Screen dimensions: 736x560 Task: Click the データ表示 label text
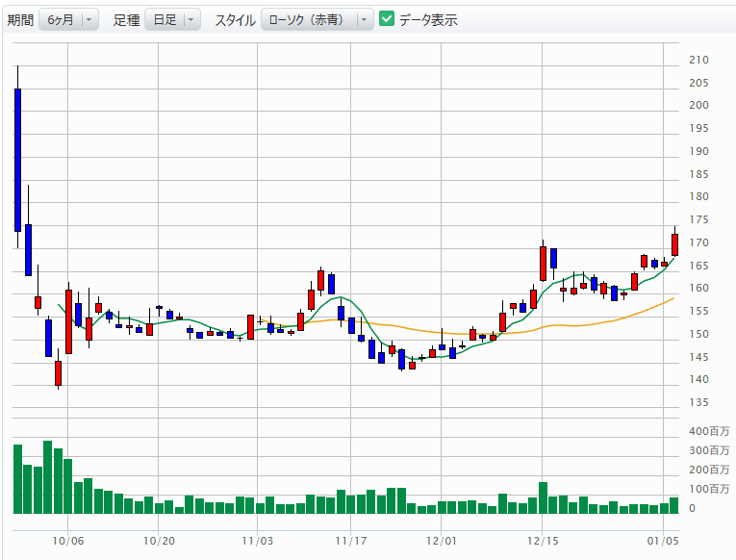428,19
